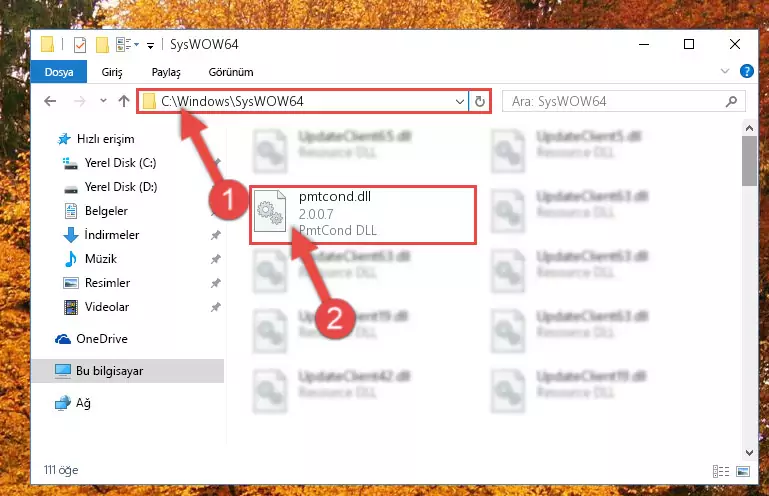The width and height of the screenshot is (769, 496).
Task: Click the Forward navigation arrow
Action: 79,102
